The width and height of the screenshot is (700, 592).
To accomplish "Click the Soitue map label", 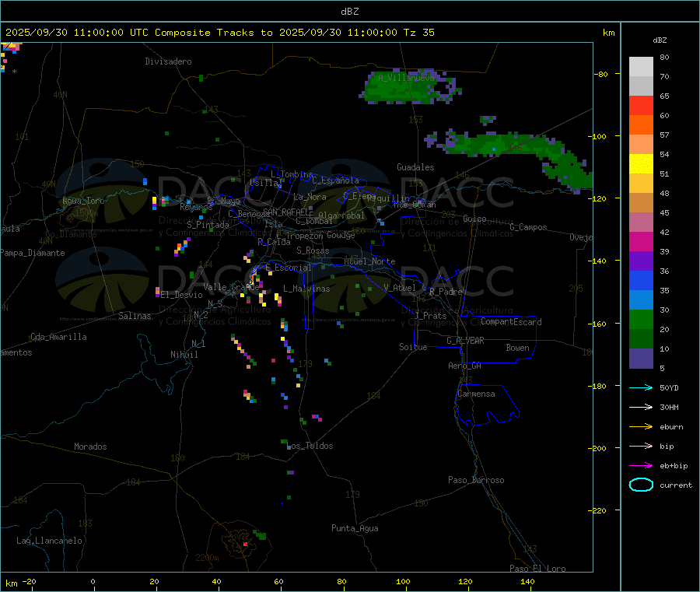I will [x=413, y=347].
